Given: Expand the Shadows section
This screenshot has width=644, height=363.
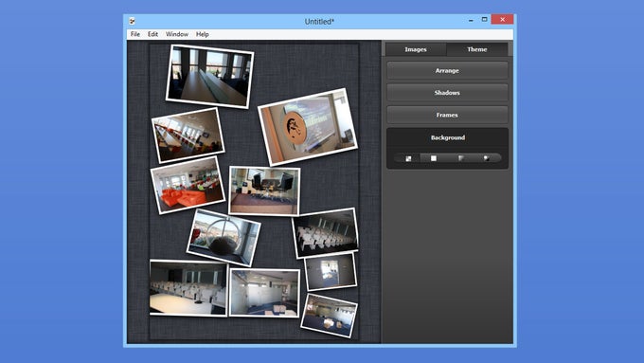Looking at the screenshot, I should [x=447, y=93].
